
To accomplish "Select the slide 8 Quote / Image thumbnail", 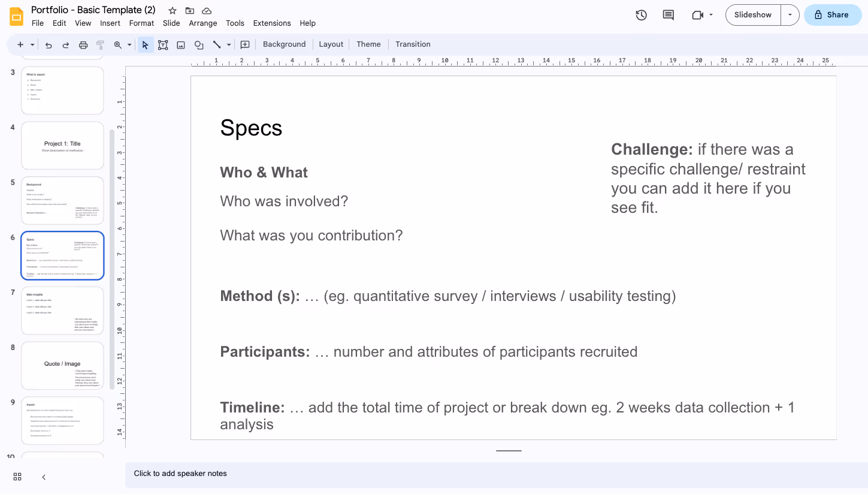I will [62, 365].
